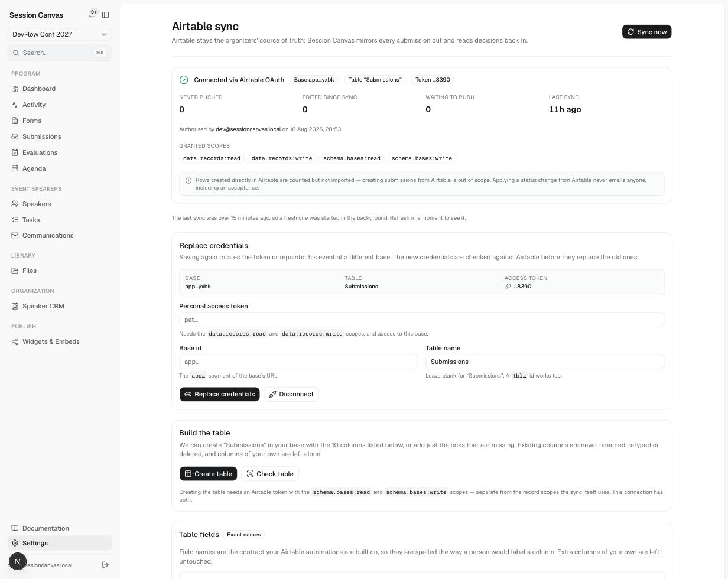Click the green connected check icon
Viewport: 728px width, 579px height.
[x=184, y=80]
